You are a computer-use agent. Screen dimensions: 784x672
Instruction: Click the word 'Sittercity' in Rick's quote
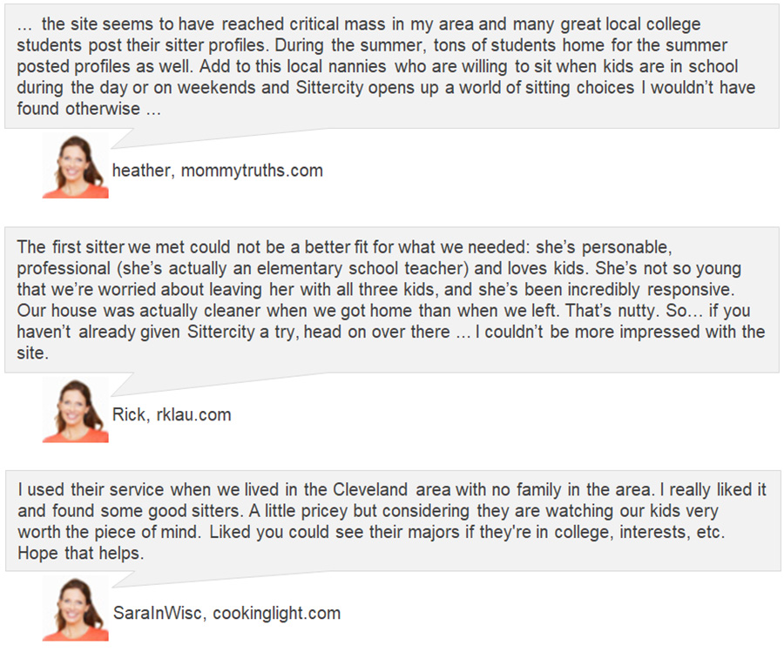[x=221, y=332]
